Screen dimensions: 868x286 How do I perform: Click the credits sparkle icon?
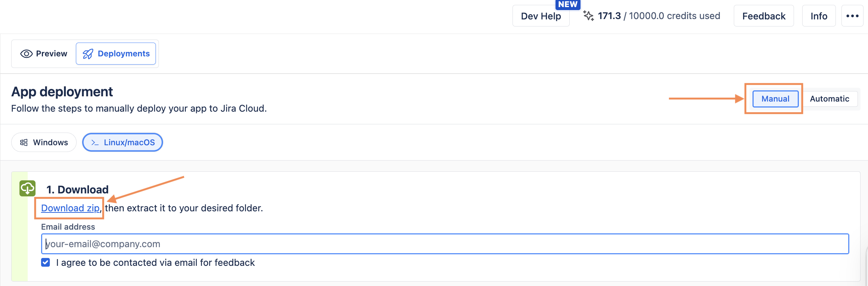point(588,16)
